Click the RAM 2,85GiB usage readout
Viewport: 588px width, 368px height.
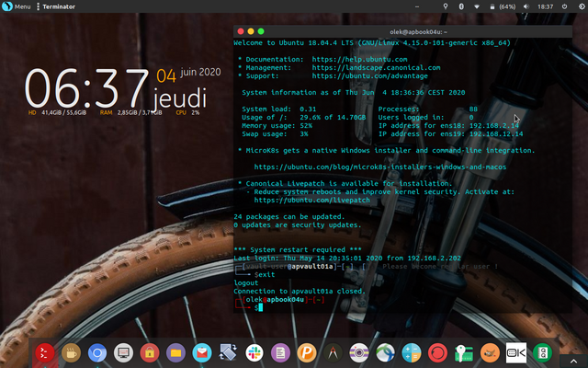click(x=130, y=112)
